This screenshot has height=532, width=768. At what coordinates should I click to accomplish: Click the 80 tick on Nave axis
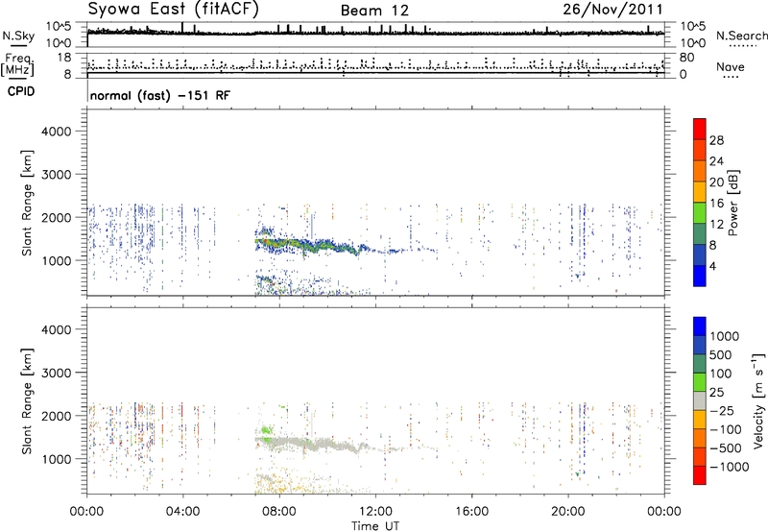coord(686,58)
